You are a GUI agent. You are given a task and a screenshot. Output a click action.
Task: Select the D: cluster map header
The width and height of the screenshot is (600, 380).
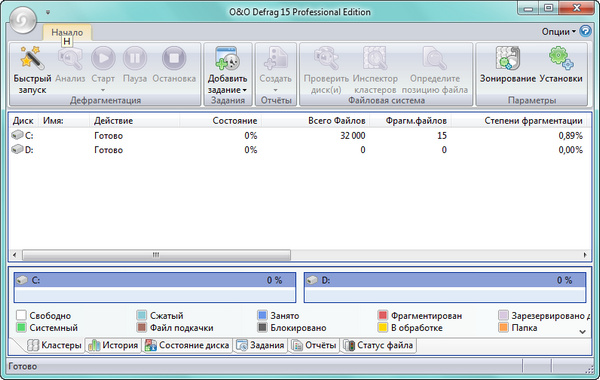(445, 281)
